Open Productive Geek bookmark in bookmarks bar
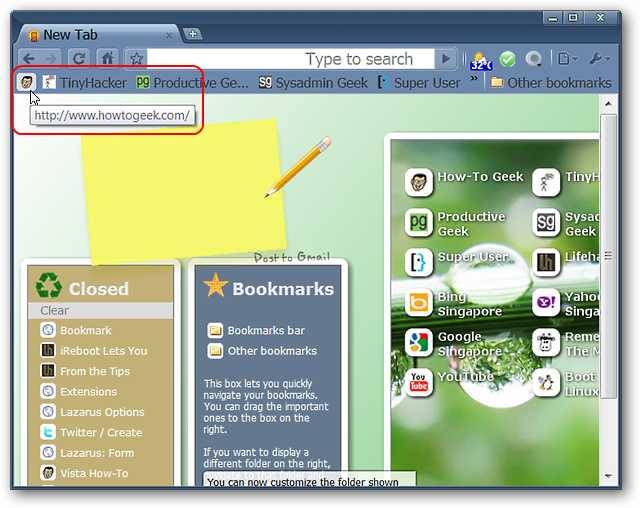This screenshot has height=508, width=640. coord(192,83)
